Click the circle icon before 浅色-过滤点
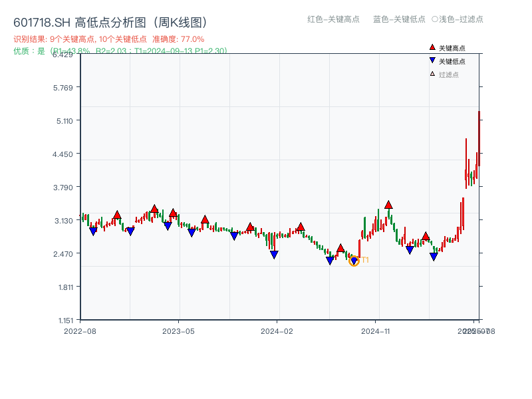Image resolution: width=532 pixels, height=399 pixels. (435, 19)
